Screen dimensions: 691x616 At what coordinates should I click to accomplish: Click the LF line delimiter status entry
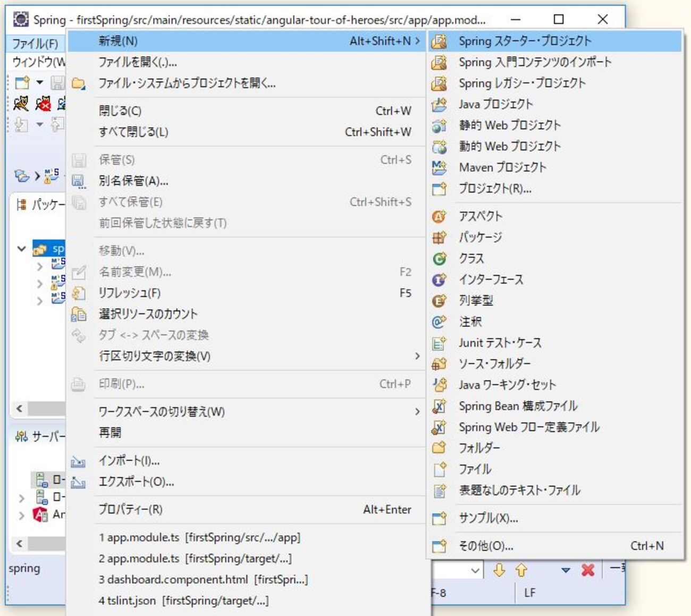[529, 593]
